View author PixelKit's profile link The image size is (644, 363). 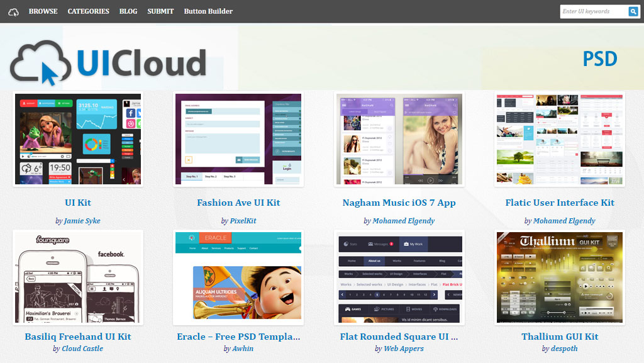(243, 221)
